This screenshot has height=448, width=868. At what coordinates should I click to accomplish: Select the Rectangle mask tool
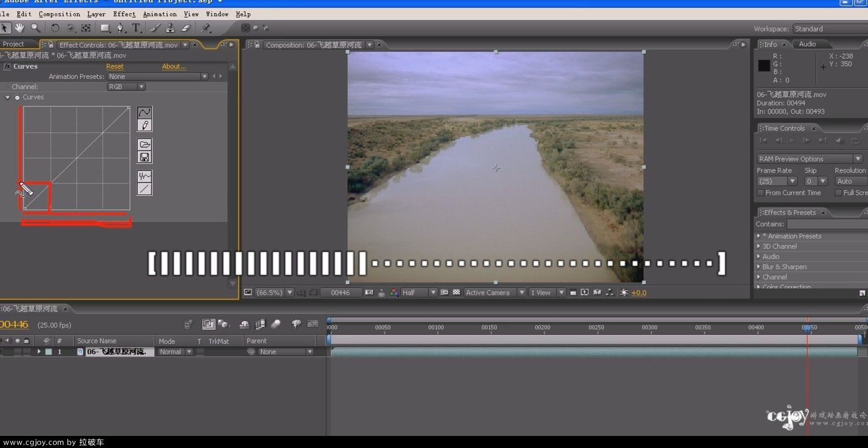[105, 28]
